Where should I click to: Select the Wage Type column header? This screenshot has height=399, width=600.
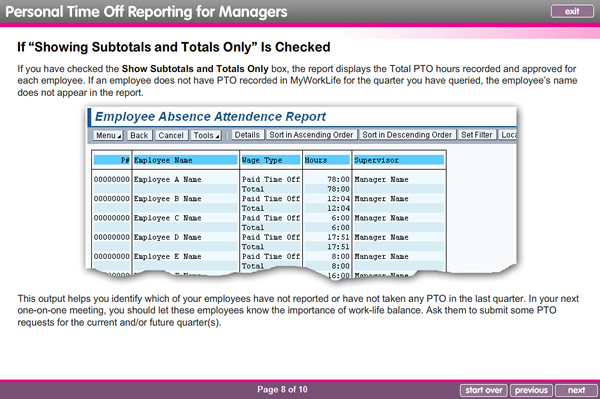(271, 160)
